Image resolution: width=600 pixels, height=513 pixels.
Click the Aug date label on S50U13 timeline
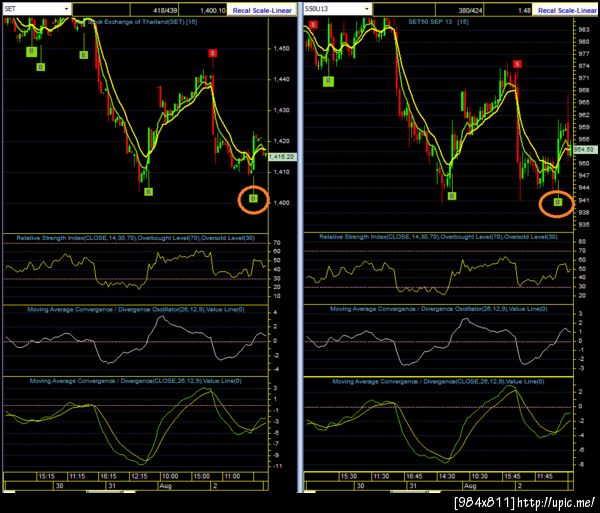pyautogui.click(x=470, y=486)
